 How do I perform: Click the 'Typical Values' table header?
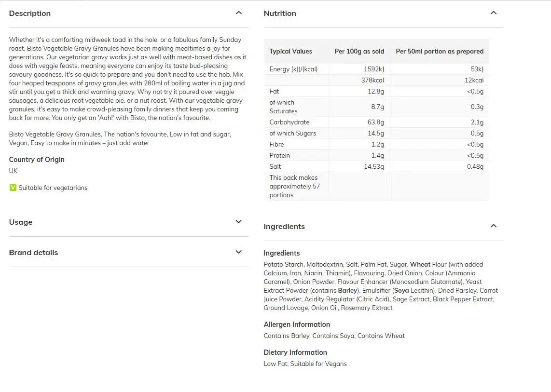pyautogui.click(x=290, y=52)
